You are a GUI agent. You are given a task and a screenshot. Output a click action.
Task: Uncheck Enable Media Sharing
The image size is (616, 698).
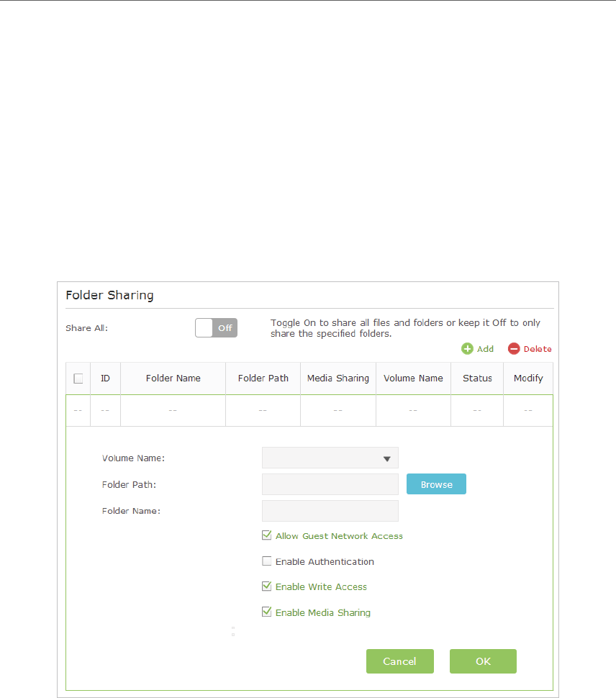(266, 612)
